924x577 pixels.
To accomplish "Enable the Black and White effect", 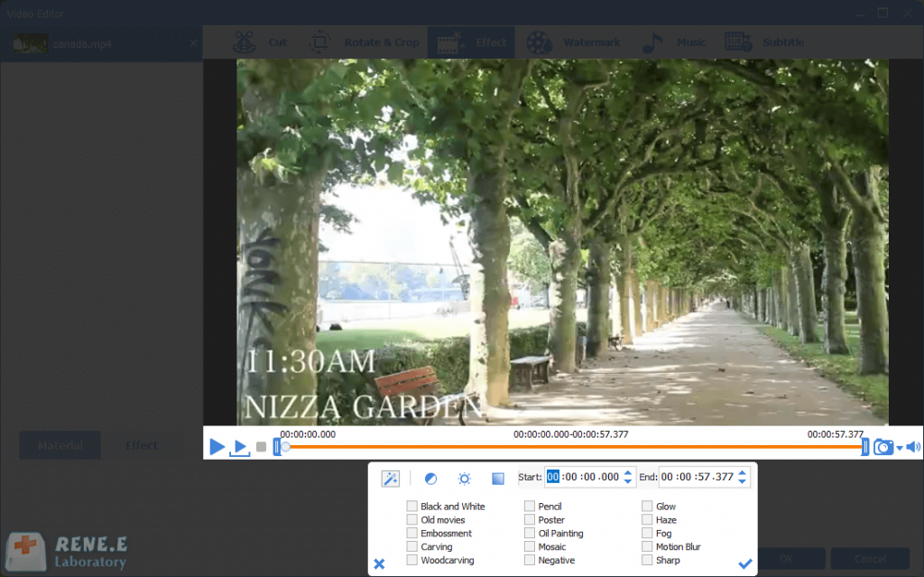I will pos(412,507).
